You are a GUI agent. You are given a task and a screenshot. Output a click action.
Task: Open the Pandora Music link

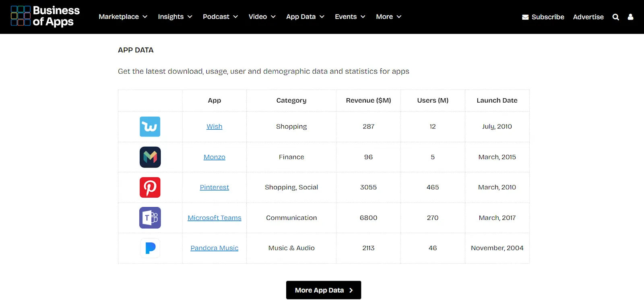coord(215,248)
